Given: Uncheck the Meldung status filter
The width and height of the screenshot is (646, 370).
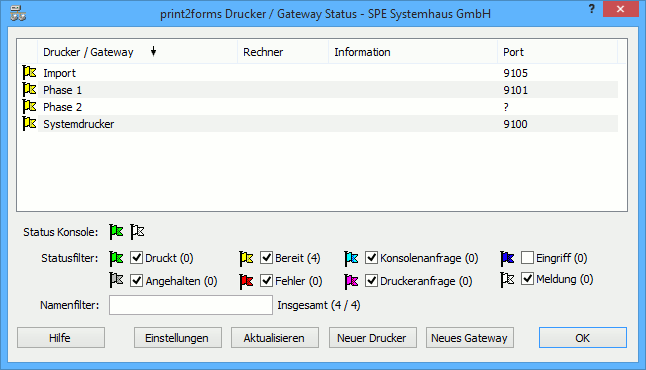Looking at the screenshot, I should click(x=527, y=279).
